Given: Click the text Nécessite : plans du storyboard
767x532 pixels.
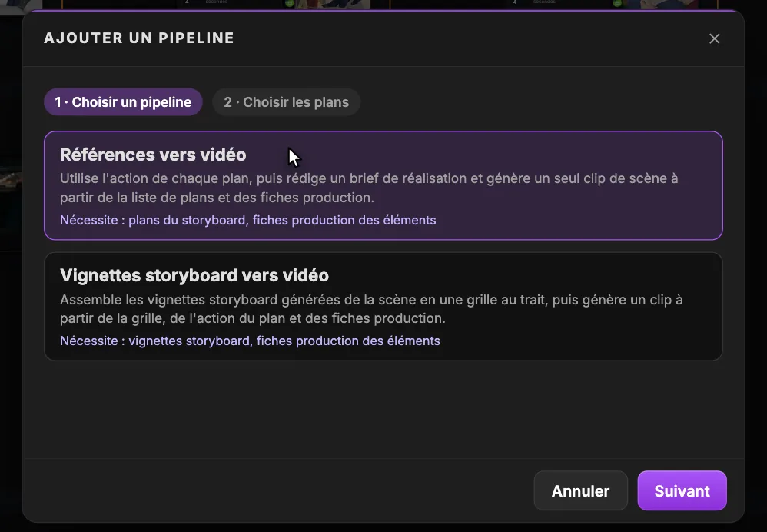Looking at the screenshot, I should [x=153, y=220].
